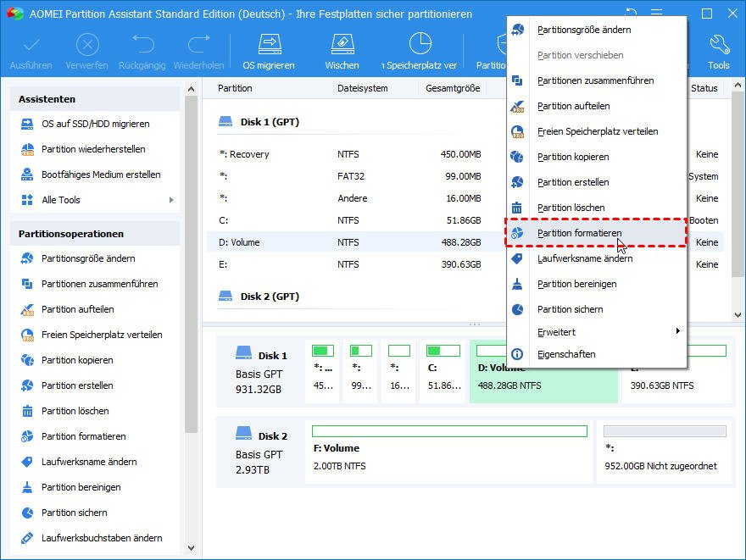Choose Partitionen zusammenführen in context menu
This screenshot has width=746, height=560.
pyautogui.click(x=597, y=80)
